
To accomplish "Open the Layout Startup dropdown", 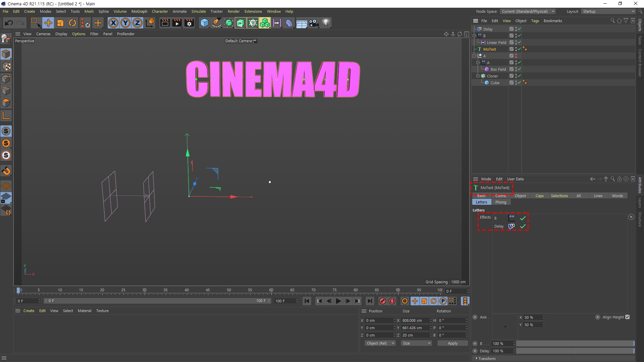I will tap(608, 11).
